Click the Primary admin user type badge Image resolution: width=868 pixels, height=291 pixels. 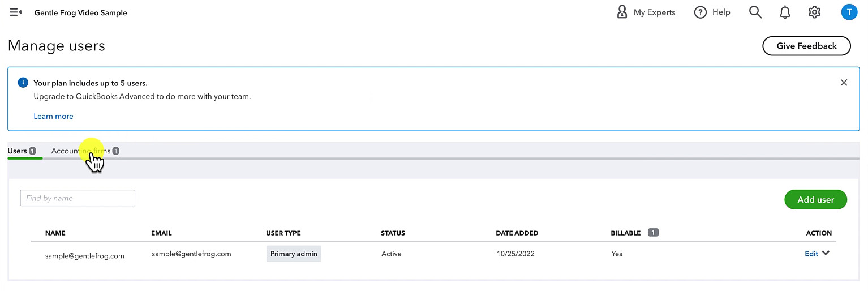point(294,254)
